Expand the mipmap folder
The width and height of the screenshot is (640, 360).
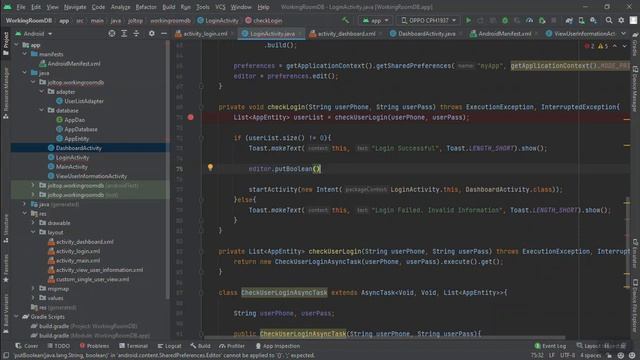[x=33, y=289]
